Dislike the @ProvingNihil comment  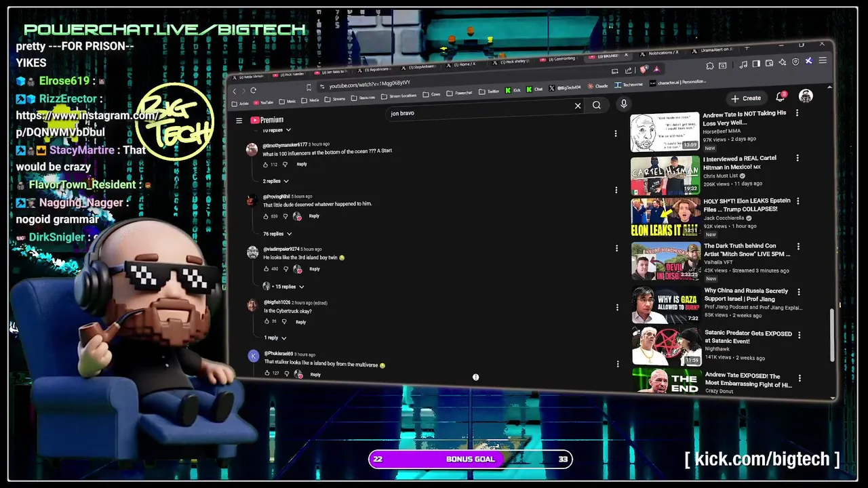[285, 216]
